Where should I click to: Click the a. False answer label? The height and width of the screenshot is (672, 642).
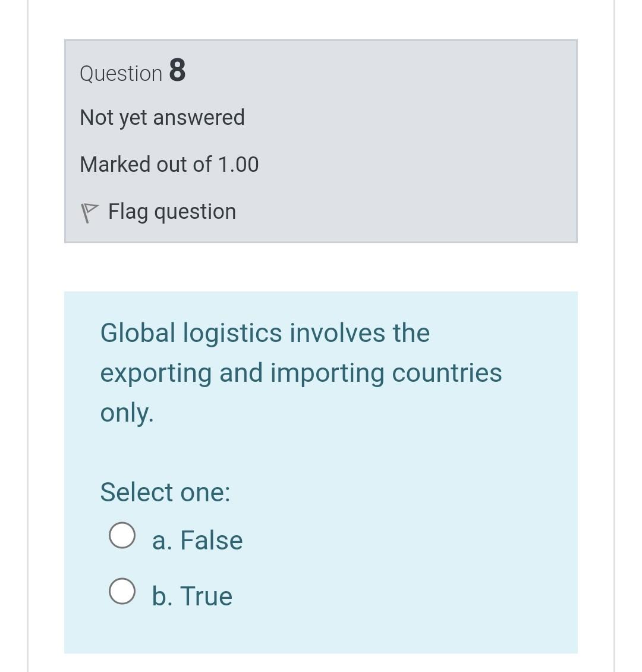pyautogui.click(x=197, y=540)
